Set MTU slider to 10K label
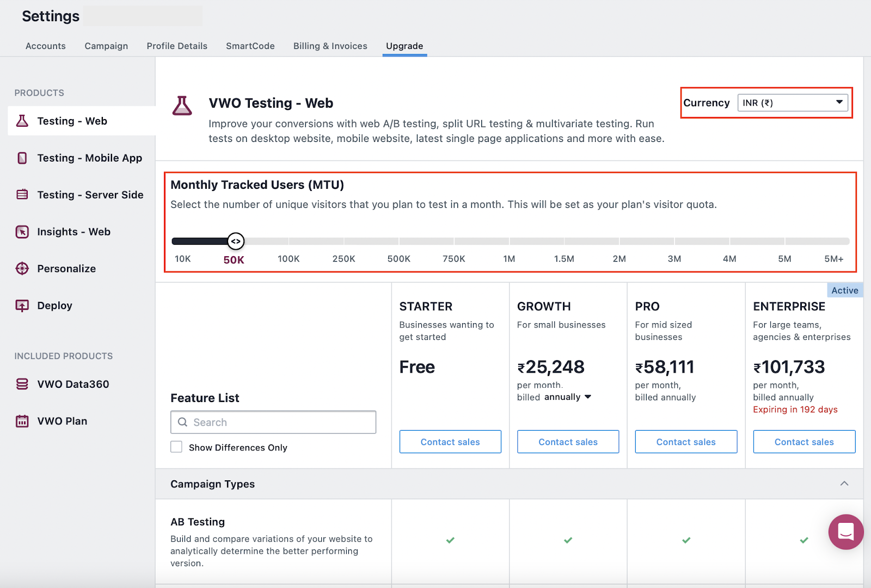The image size is (871, 588). (x=183, y=259)
